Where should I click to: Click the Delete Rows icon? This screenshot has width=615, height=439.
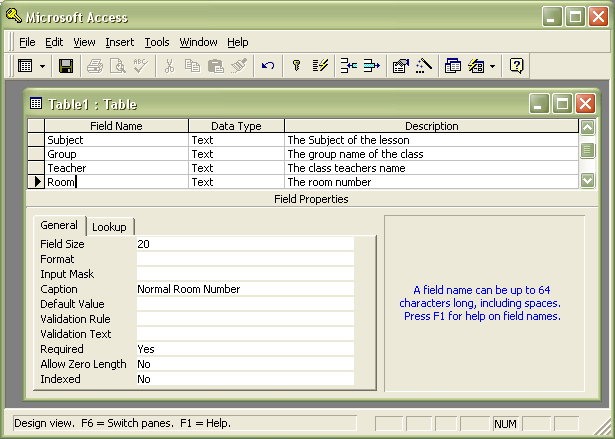coord(371,66)
